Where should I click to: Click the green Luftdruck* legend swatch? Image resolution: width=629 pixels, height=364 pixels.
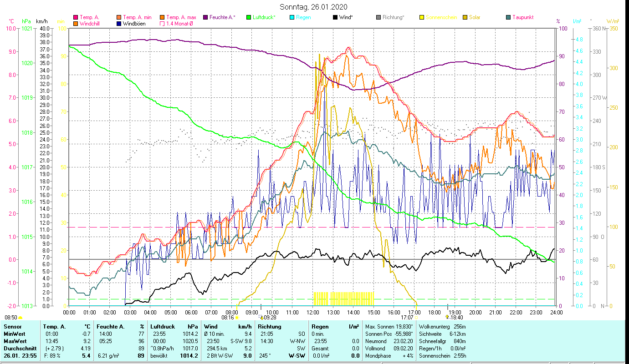[x=249, y=18]
